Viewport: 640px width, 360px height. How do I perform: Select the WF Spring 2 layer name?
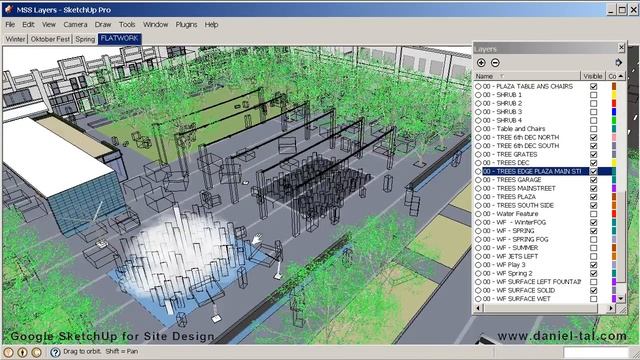click(x=507, y=273)
